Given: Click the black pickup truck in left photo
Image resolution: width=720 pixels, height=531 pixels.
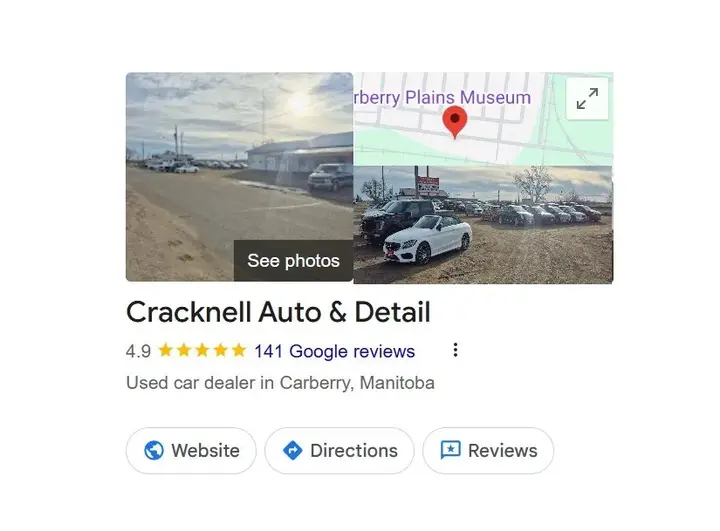Looking at the screenshot, I should pos(330,177).
